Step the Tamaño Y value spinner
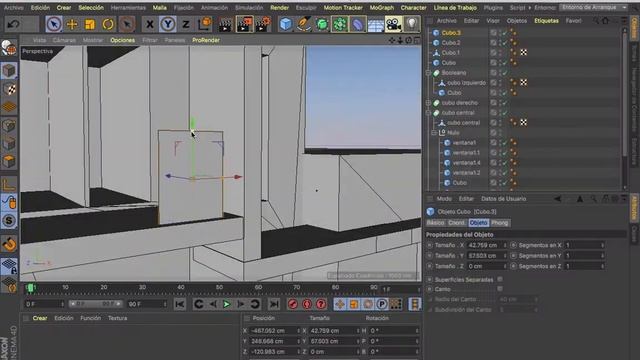The image size is (640, 360). coord(505,256)
